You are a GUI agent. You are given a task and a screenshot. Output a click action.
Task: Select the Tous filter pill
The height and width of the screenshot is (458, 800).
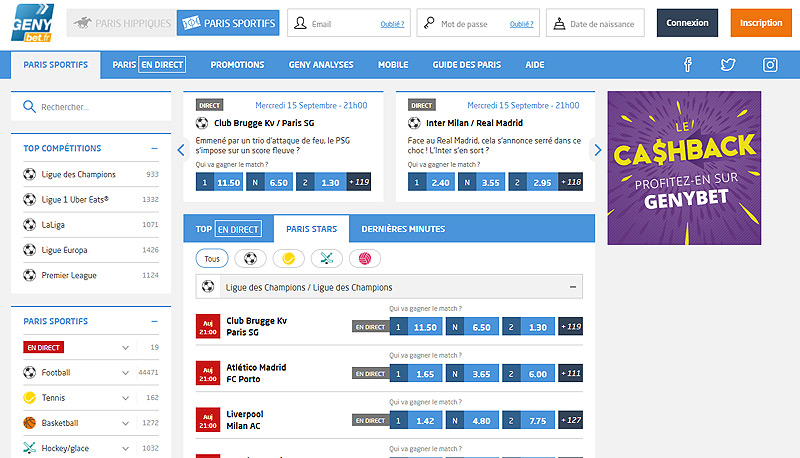[212, 259]
